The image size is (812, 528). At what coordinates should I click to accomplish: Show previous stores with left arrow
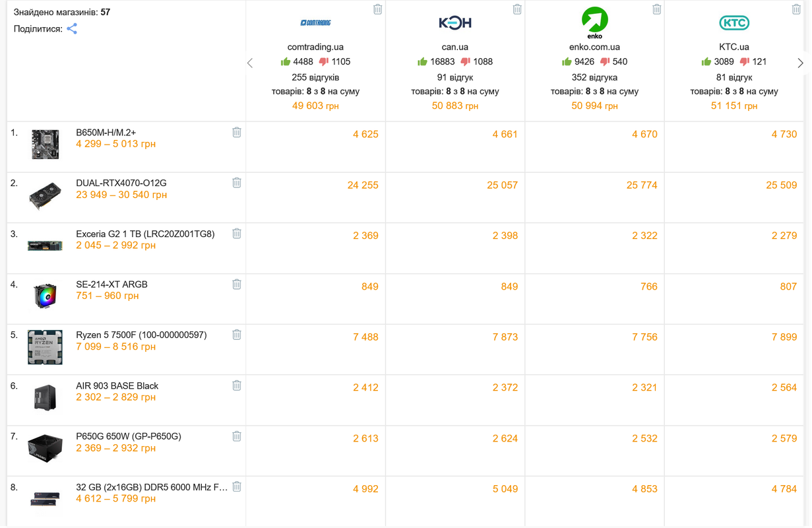point(250,63)
